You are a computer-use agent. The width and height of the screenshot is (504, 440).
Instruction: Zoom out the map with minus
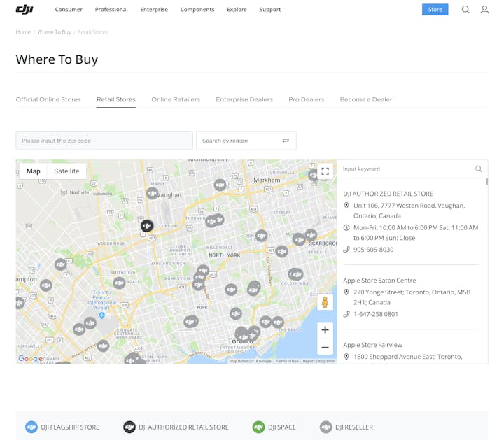click(x=325, y=347)
